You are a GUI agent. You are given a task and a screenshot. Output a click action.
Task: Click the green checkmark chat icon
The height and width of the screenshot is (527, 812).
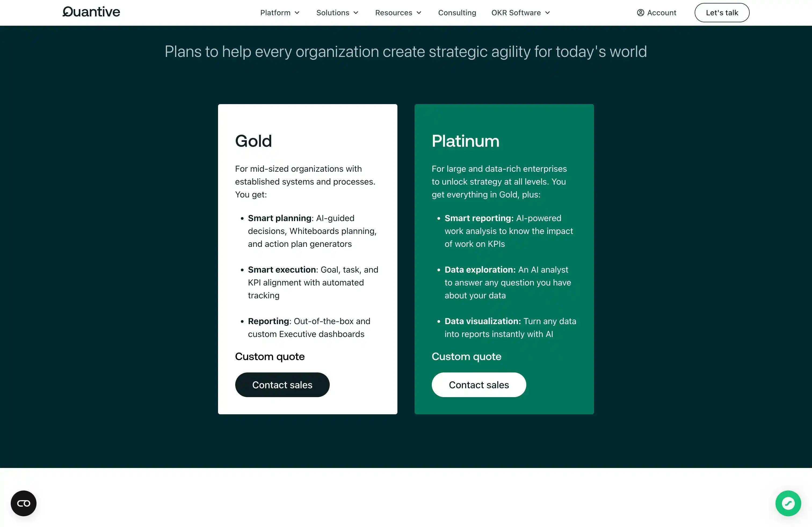pos(788,503)
